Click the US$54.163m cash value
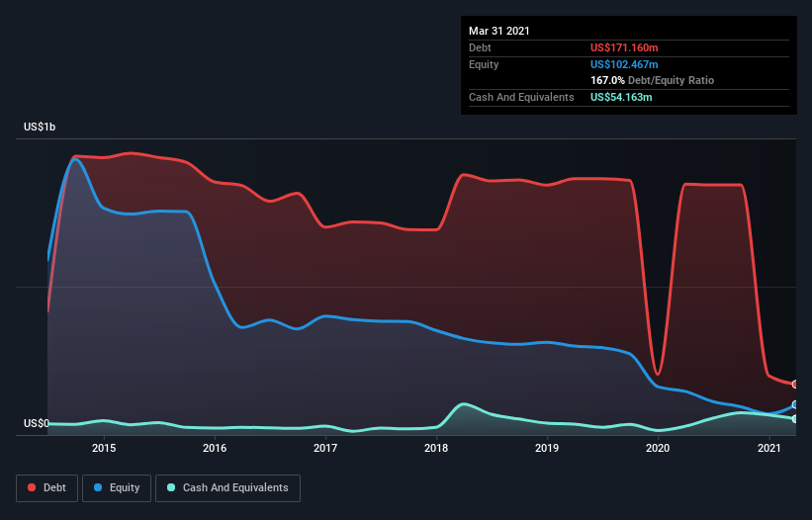This screenshot has height=520, width=812. click(x=621, y=97)
